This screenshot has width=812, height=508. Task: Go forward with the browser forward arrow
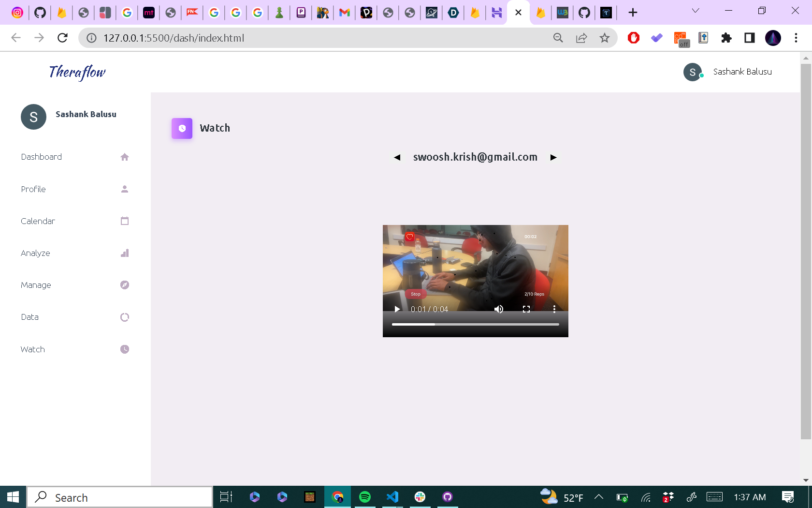39,38
